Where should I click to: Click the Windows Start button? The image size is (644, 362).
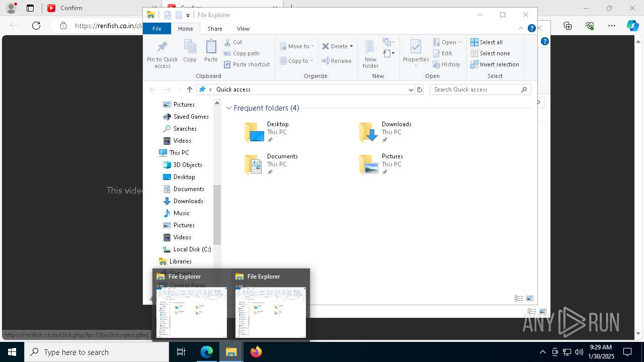pos(12,352)
